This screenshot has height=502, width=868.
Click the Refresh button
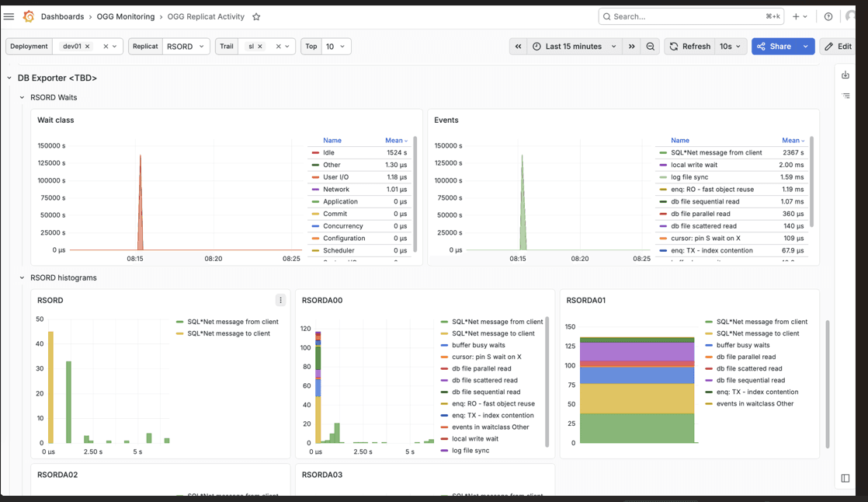[x=689, y=47]
